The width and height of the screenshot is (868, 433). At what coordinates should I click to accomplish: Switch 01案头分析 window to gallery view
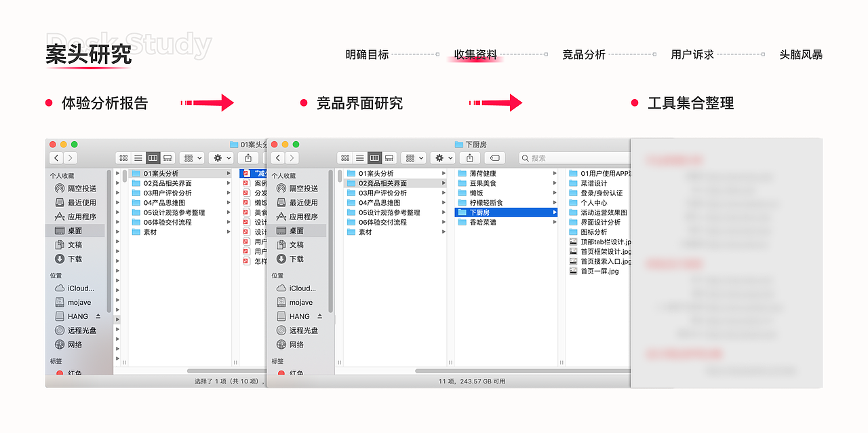point(167,157)
